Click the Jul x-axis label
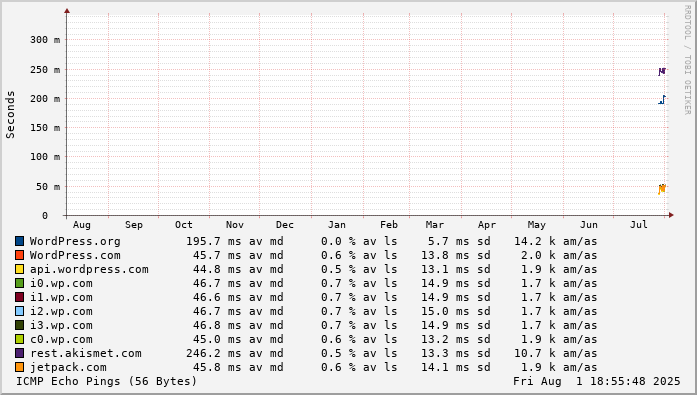This screenshot has width=697, height=395. point(639,225)
